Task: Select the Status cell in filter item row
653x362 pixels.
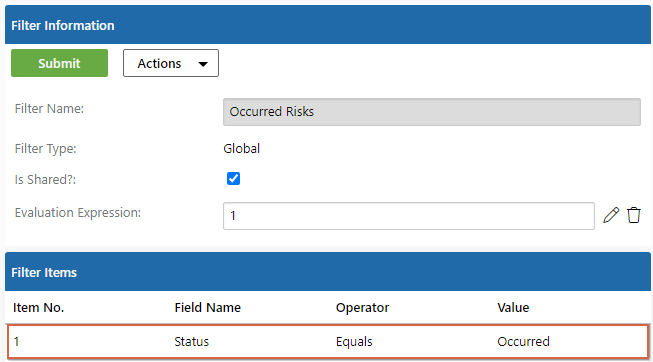Action: 192,342
